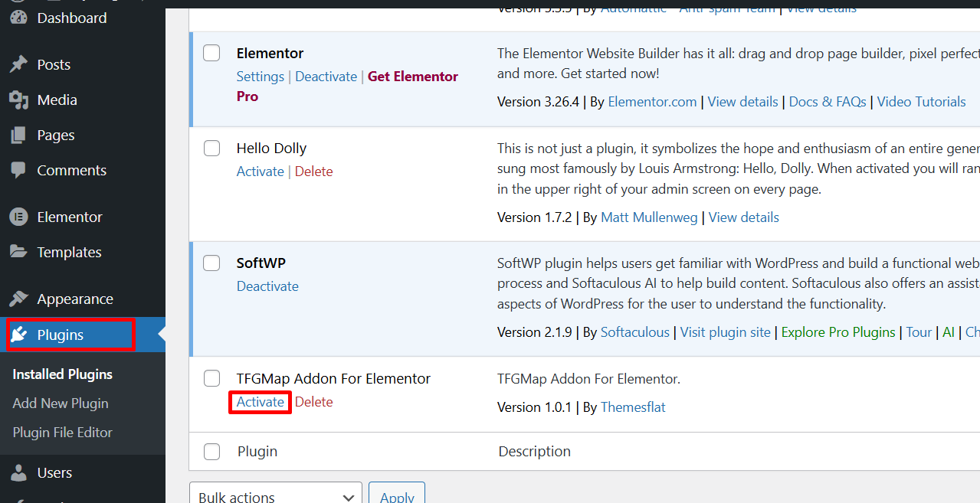Click the Plugin column footer label
The height and width of the screenshot is (503, 980).
pos(257,452)
